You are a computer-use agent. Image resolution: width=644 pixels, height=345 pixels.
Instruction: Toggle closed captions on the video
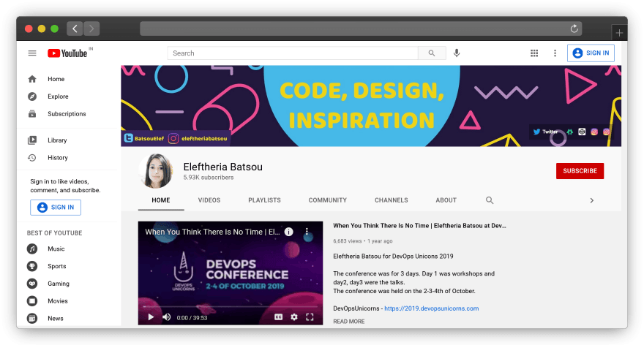(x=279, y=317)
